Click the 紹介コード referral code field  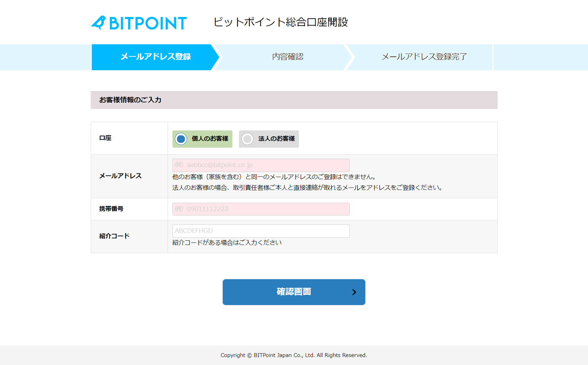coord(260,231)
